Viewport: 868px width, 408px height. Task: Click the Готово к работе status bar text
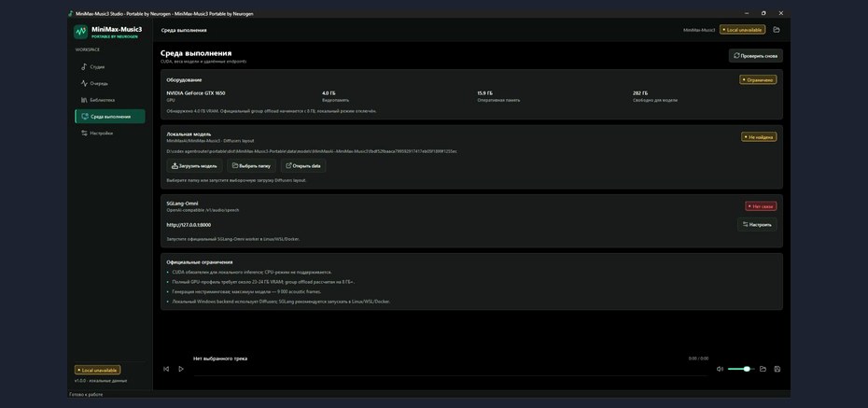(x=86, y=395)
